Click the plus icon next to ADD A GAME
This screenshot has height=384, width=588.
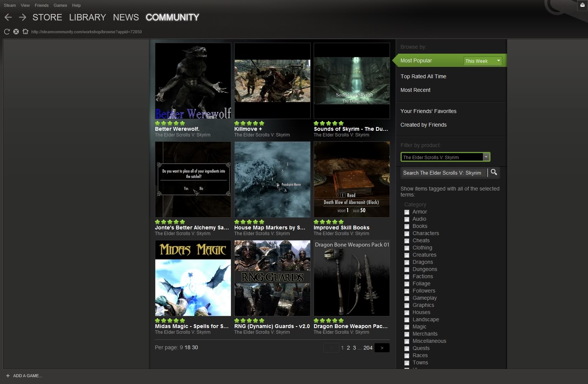(8, 376)
